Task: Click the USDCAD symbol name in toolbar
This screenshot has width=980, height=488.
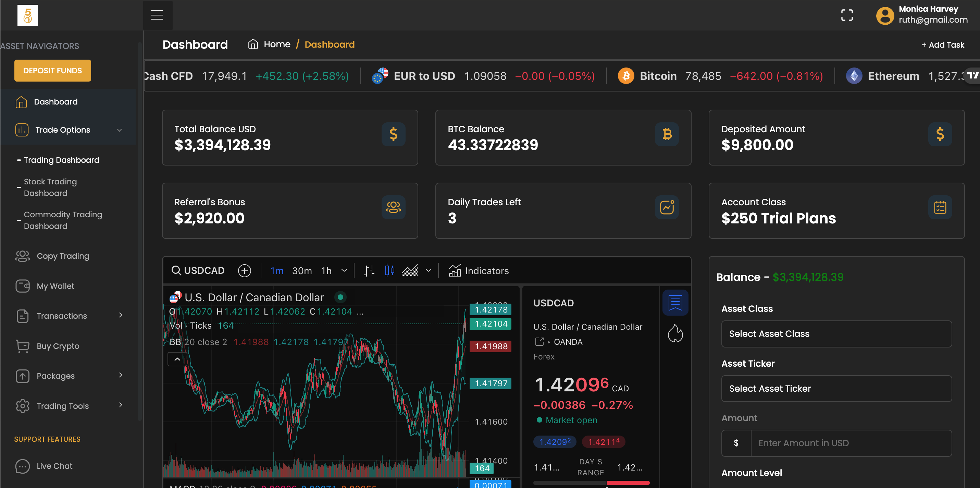Action: pos(204,271)
